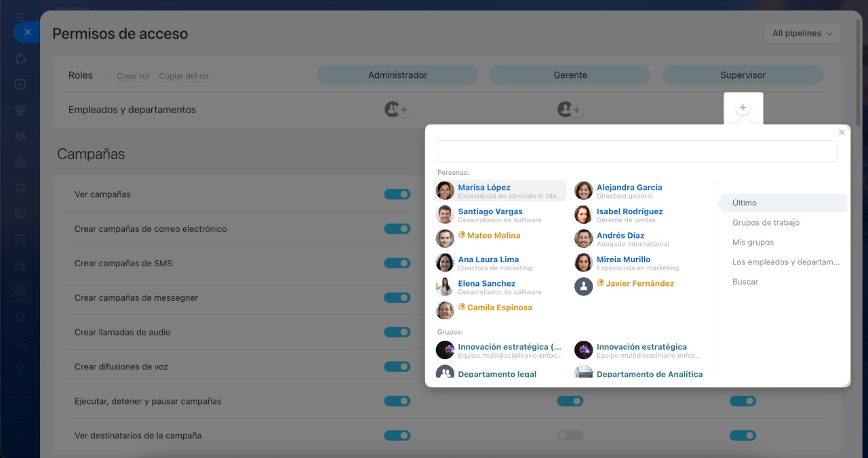Click the Departamento de Analítica group icon

[584, 372]
